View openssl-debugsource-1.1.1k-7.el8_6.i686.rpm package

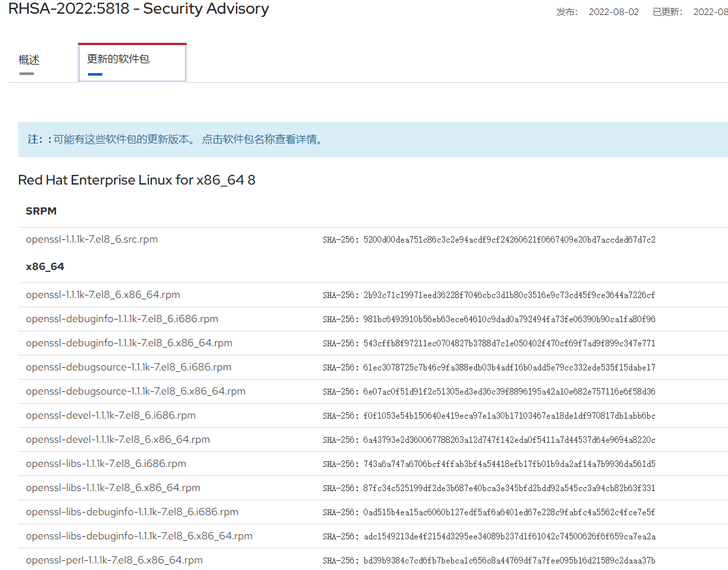click(x=128, y=367)
